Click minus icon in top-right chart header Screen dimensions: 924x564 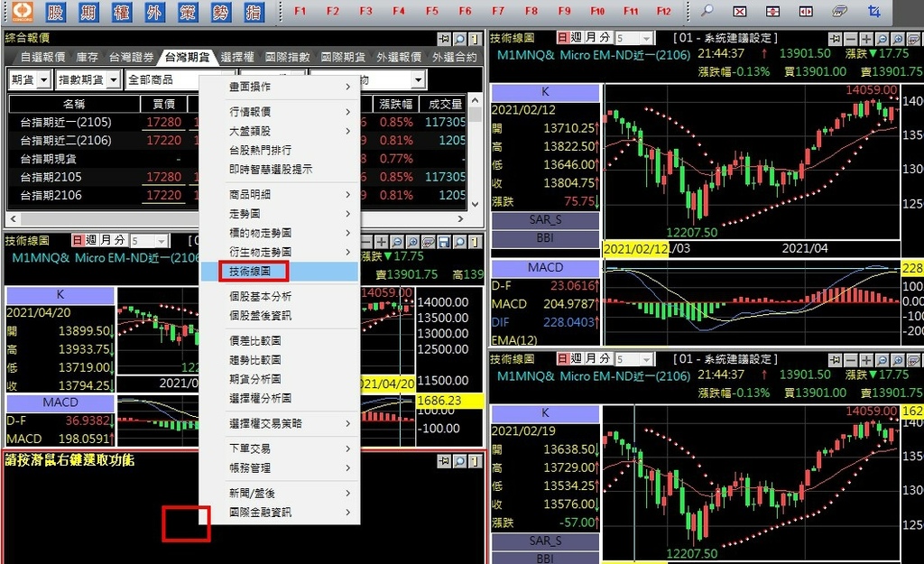pos(850,39)
